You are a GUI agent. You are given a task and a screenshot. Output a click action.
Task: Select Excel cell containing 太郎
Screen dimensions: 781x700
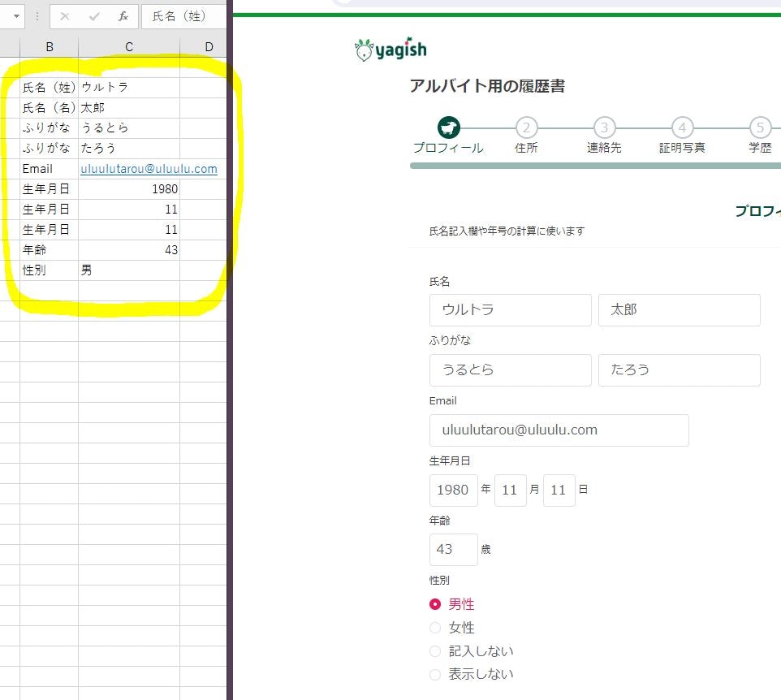(129, 108)
